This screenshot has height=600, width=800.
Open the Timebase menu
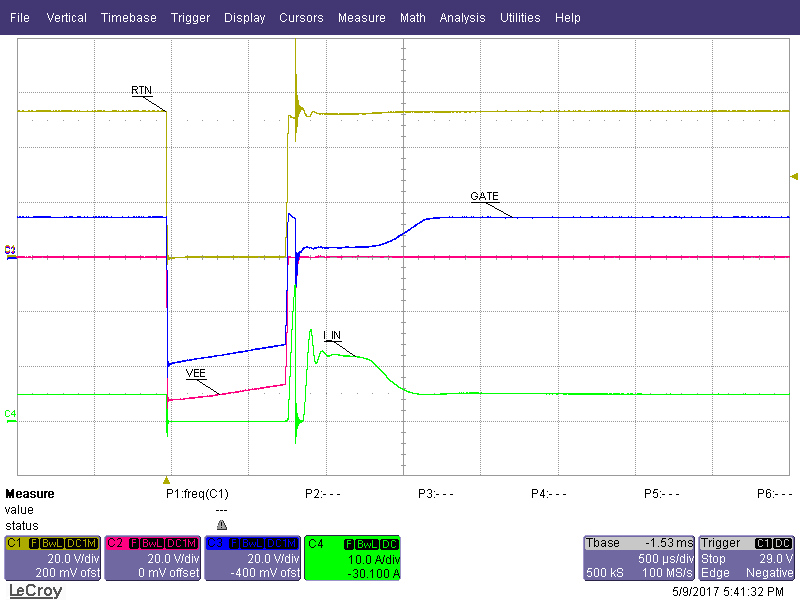[x=128, y=18]
